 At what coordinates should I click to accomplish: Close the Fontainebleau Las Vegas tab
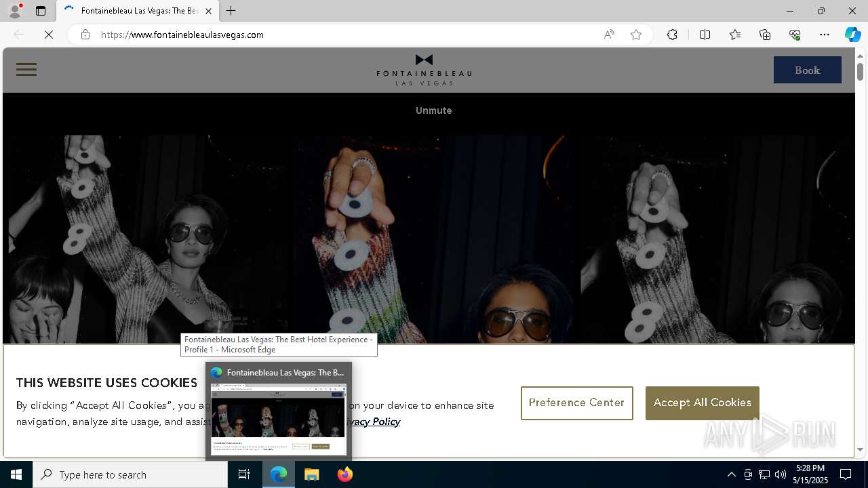coord(208,11)
